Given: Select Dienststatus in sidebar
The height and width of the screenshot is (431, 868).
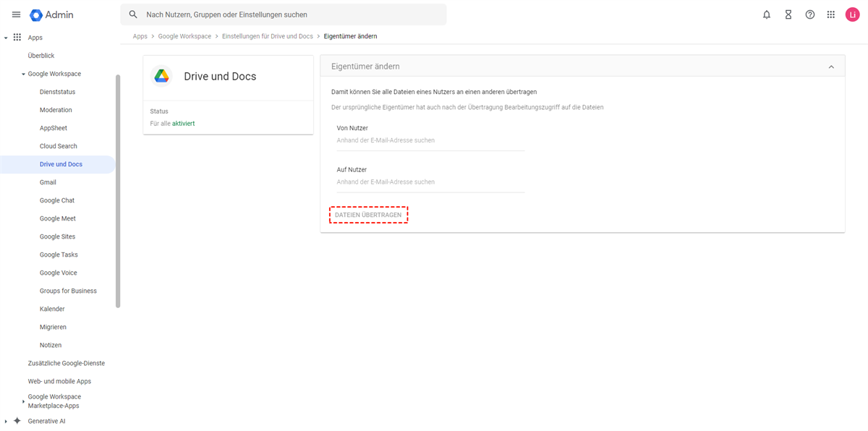Looking at the screenshot, I should click(57, 92).
